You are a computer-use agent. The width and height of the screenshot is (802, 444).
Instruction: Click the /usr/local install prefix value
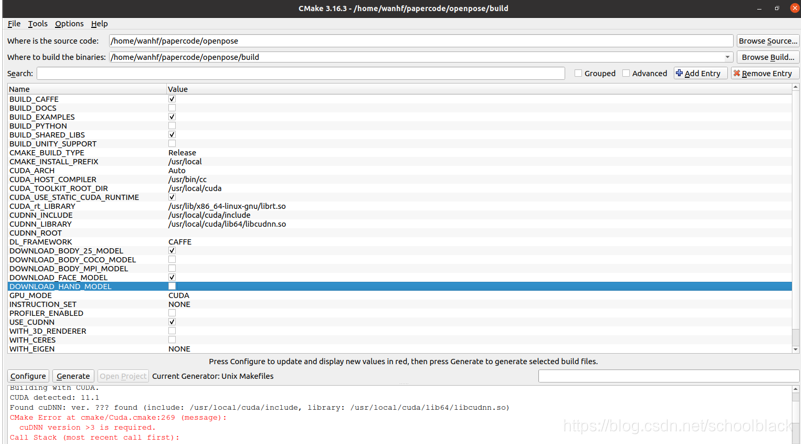point(185,162)
